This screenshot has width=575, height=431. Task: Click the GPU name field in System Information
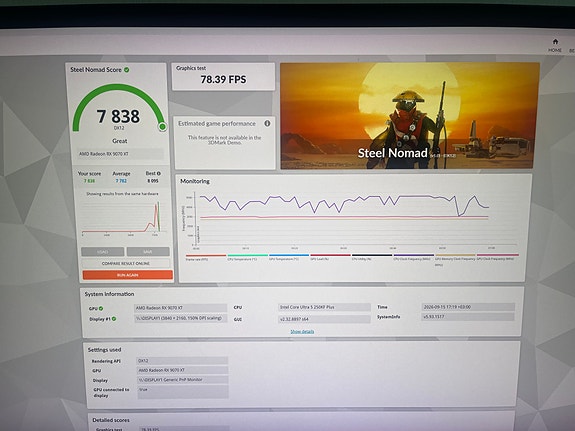tap(180, 308)
